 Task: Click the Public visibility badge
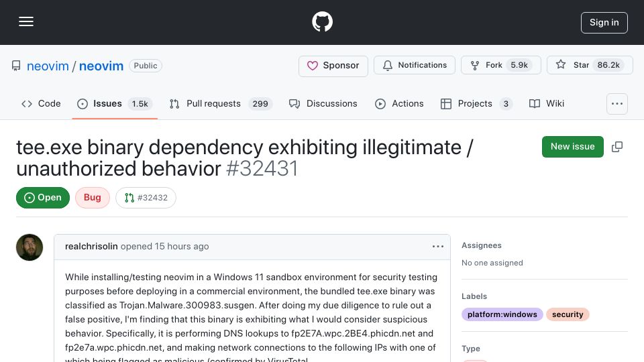coord(146,66)
